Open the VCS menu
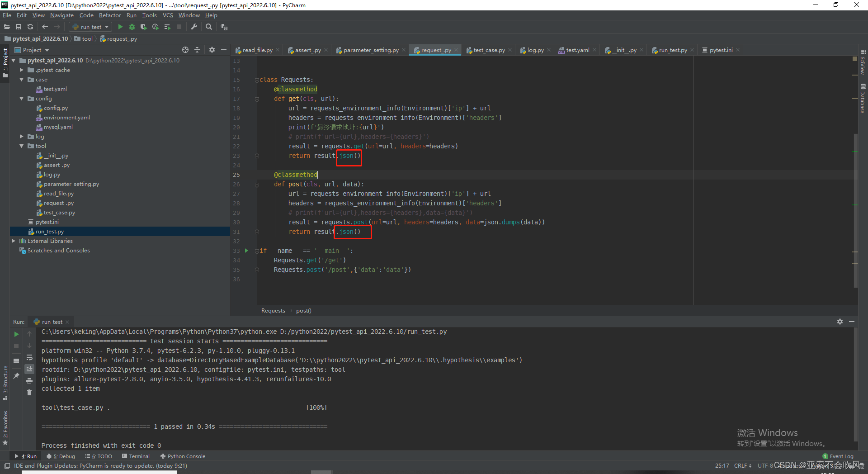 click(168, 15)
